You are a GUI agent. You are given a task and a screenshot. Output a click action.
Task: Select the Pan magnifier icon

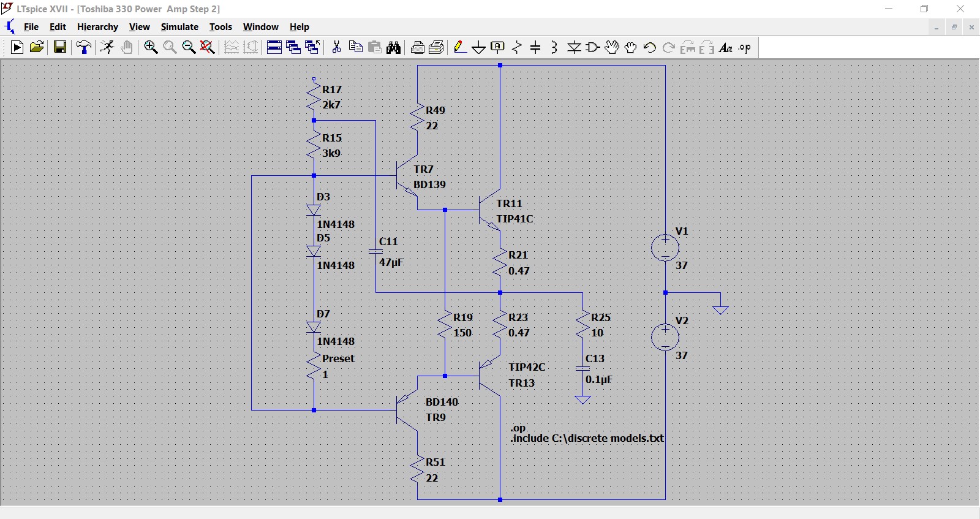pos(170,47)
